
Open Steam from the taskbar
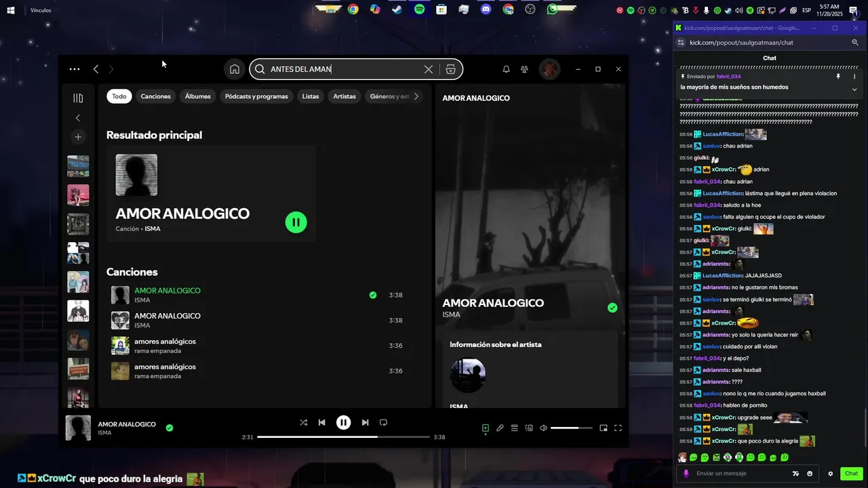pyautogui.click(x=397, y=9)
